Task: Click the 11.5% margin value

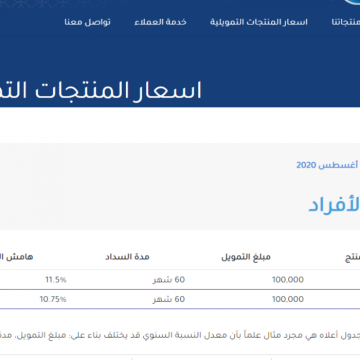Action: pyautogui.click(x=56, y=280)
